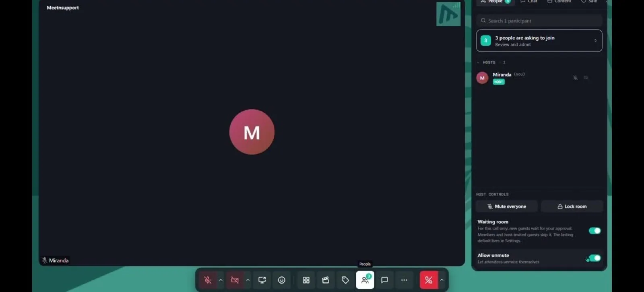Image resolution: width=644 pixels, height=292 pixels.
Task: Click Miranda's avatar in the hosts list
Action: (482, 78)
